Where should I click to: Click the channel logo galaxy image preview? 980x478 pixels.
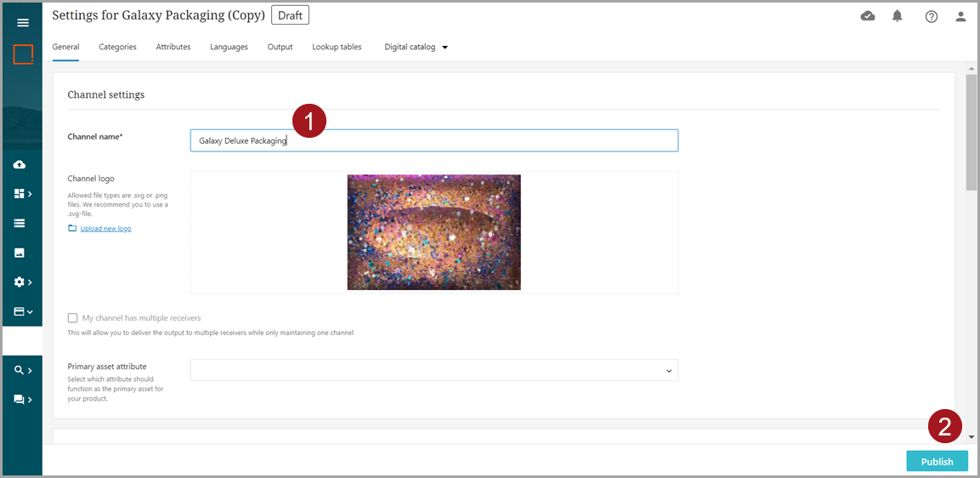coord(433,232)
